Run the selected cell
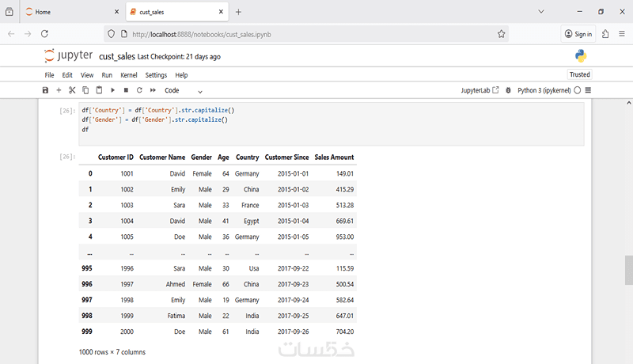633x364 pixels. pos(112,90)
